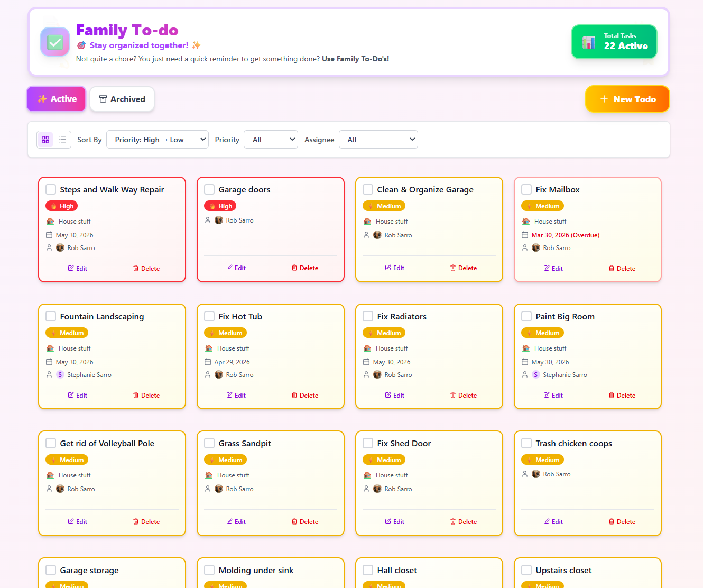Tick the Garage storage checkbox
This screenshot has width=703, height=588.
click(51, 570)
